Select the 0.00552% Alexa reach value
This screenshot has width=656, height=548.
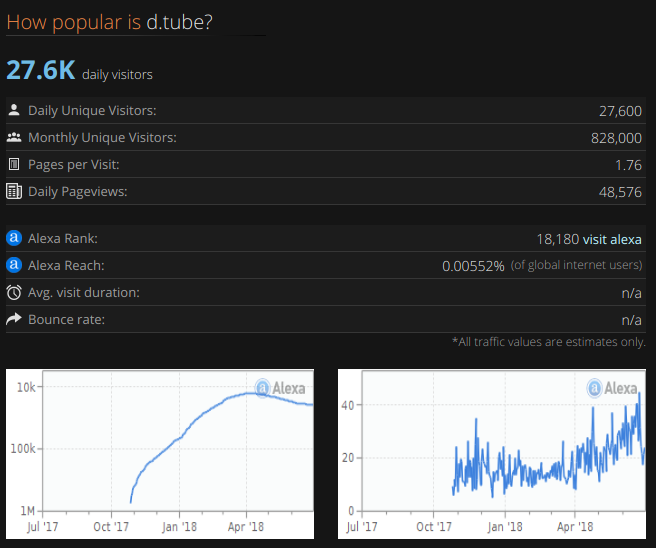pyautogui.click(x=473, y=266)
